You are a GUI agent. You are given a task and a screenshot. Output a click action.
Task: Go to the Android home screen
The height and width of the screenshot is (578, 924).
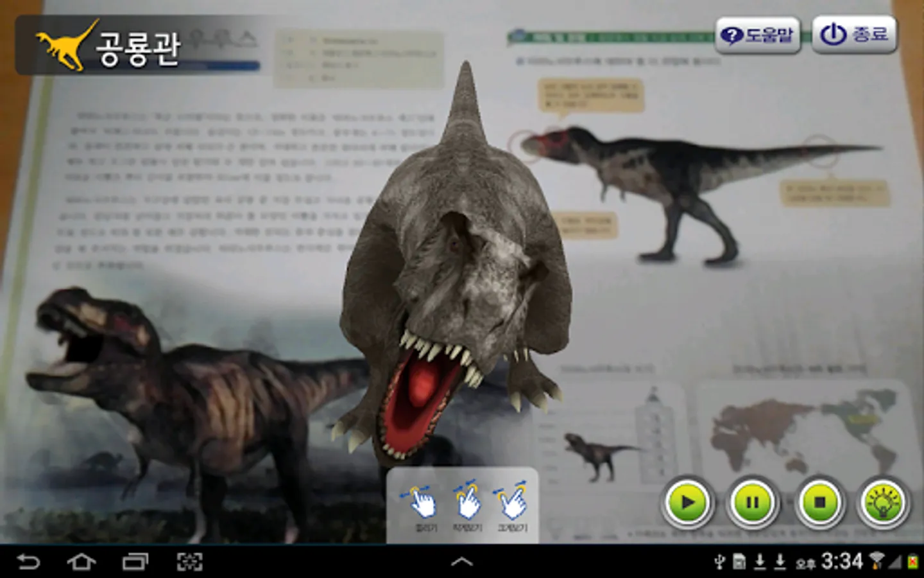(81, 562)
